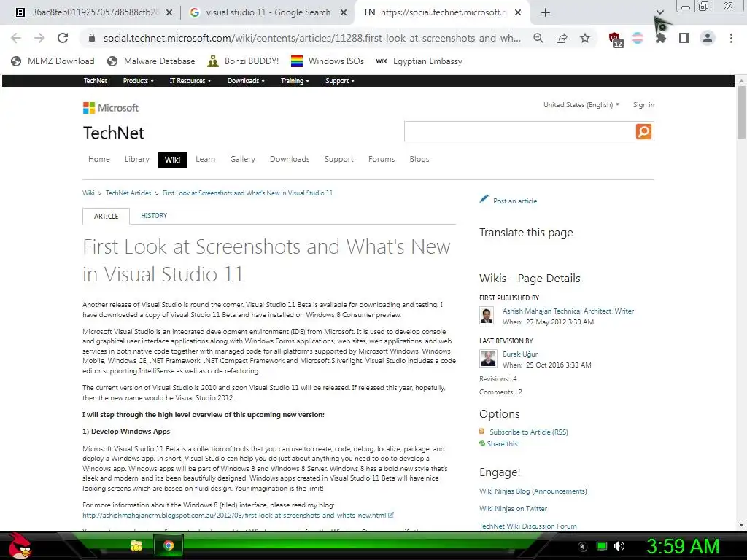Click the Wiki breadcrumb link
The width and height of the screenshot is (747, 560).
pyautogui.click(x=88, y=192)
